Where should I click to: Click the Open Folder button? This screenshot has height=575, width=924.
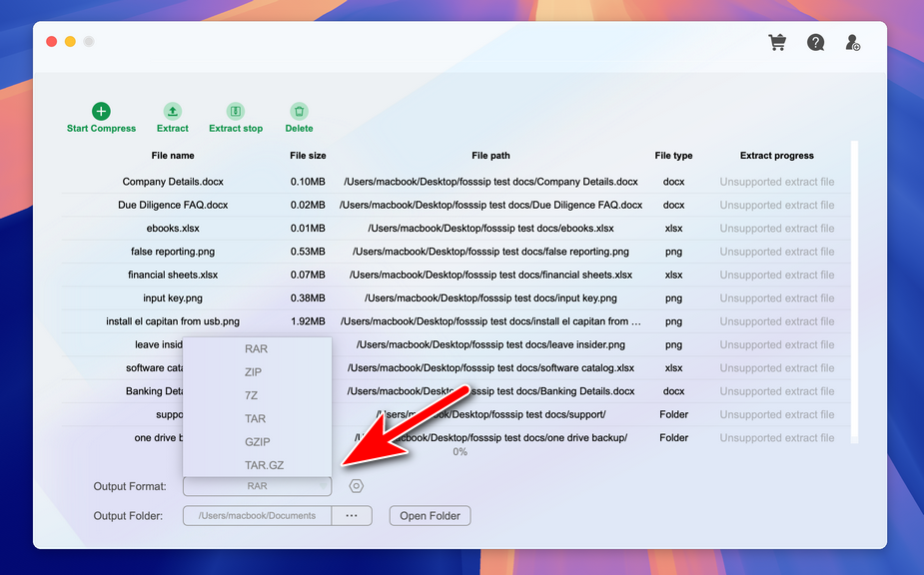[x=430, y=516]
